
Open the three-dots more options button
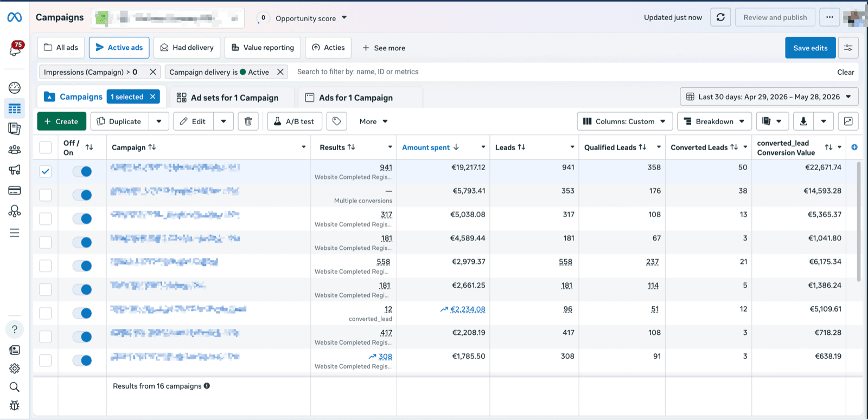pos(829,17)
